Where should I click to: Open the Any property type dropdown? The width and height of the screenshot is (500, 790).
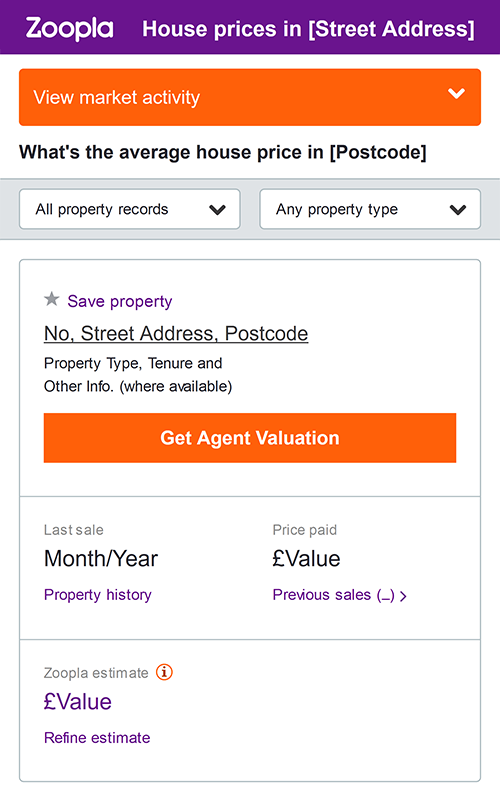coord(370,209)
